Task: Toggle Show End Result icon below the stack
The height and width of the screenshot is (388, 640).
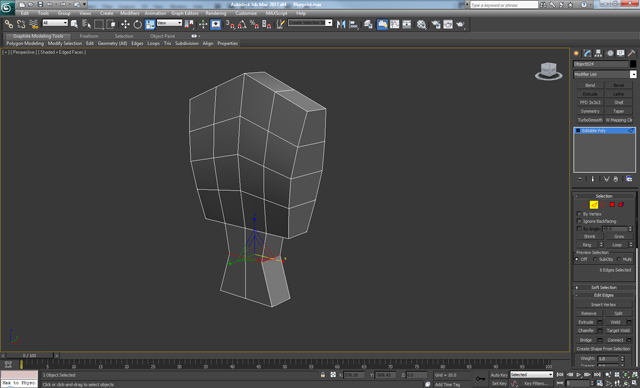Action: point(593,179)
